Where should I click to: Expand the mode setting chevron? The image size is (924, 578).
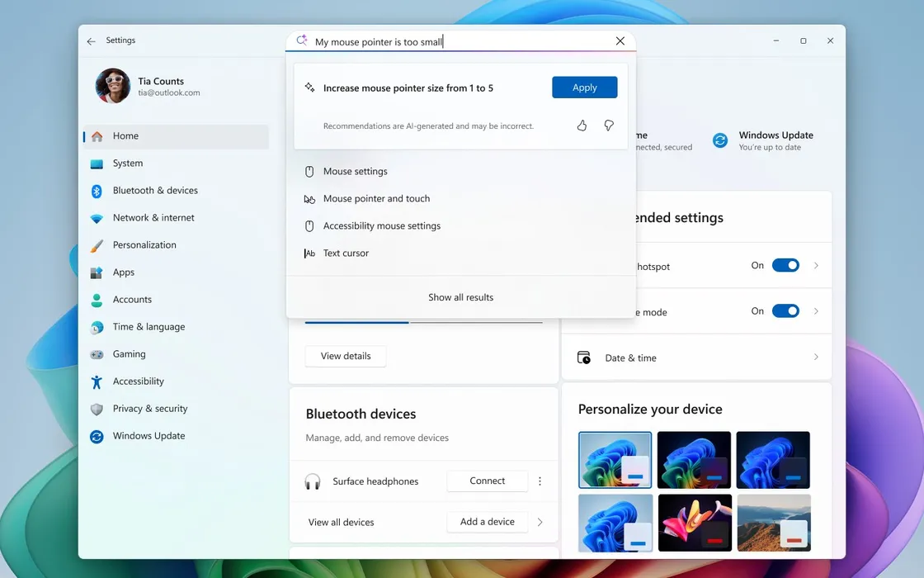click(816, 310)
